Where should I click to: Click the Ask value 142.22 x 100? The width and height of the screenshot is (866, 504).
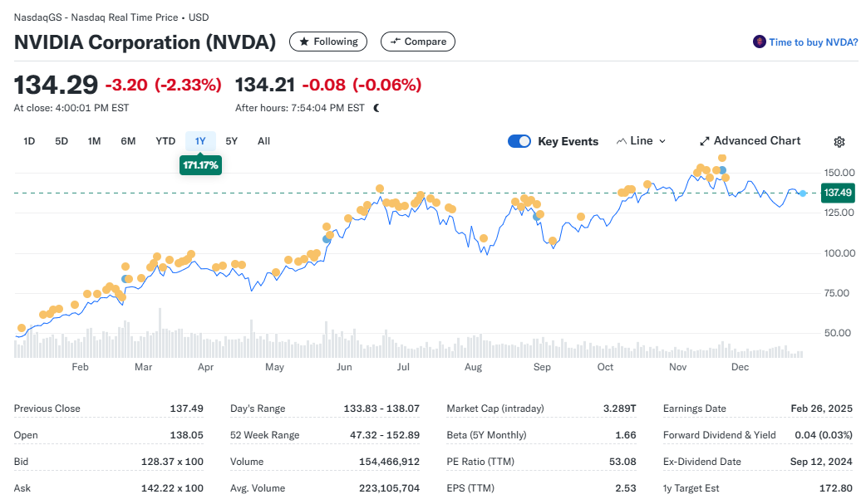172,488
